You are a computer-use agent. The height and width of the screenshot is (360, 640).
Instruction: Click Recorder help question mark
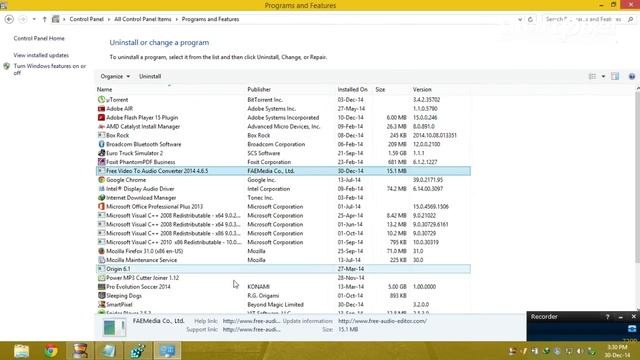607,317
